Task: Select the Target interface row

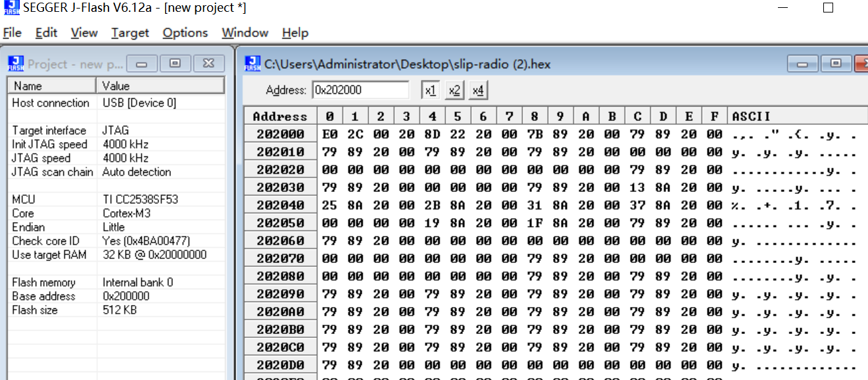Action: pyautogui.click(x=116, y=130)
